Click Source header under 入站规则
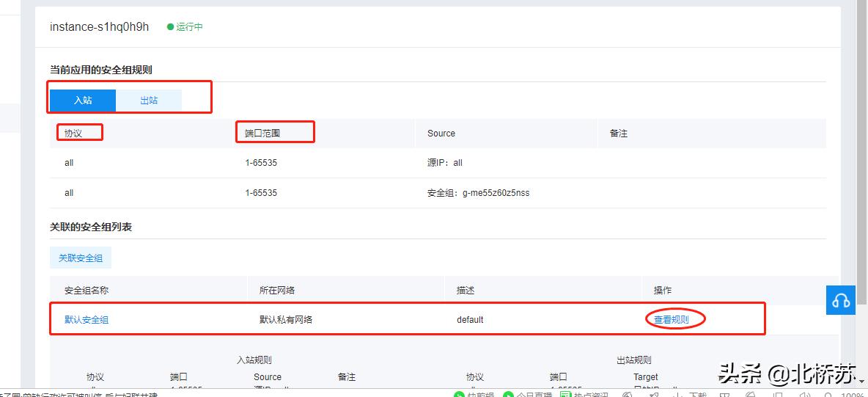The width and height of the screenshot is (868, 397). pos(268,377)
